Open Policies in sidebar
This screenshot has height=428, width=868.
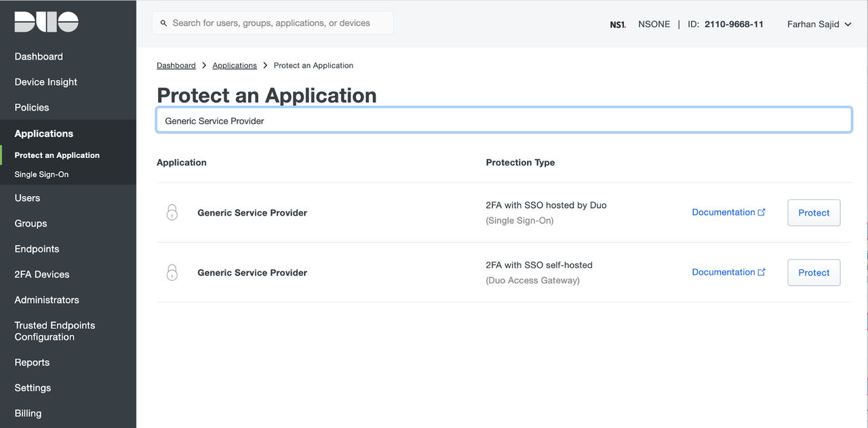tap(32, 107)
